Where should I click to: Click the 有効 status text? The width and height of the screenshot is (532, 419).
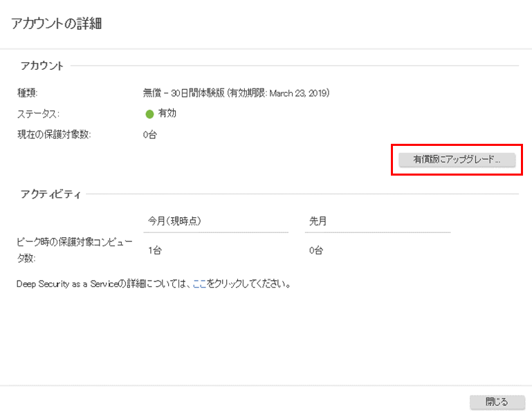click(x=167, y=113)
